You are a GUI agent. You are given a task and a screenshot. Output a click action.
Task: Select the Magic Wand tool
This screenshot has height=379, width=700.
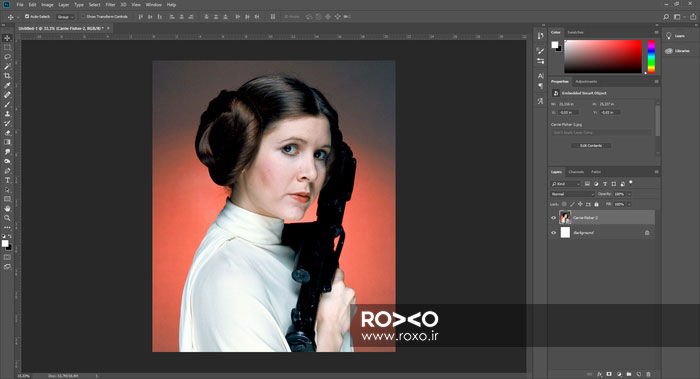pyautogui.click(x=7, y=66)
